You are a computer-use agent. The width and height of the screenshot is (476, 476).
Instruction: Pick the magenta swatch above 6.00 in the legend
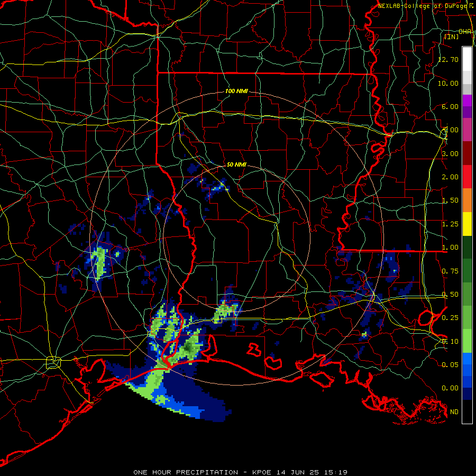point(467,100)
